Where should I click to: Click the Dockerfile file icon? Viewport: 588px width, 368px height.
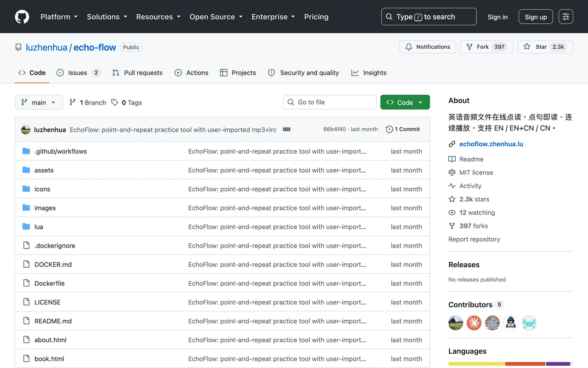(26, 283)
